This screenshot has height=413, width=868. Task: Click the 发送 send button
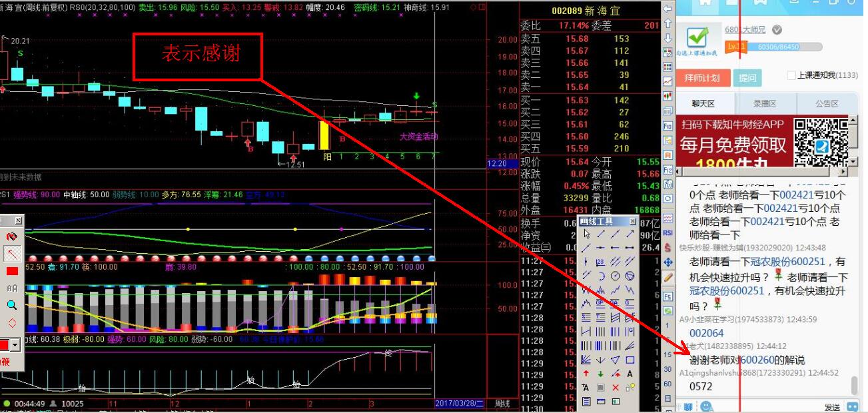832,407
